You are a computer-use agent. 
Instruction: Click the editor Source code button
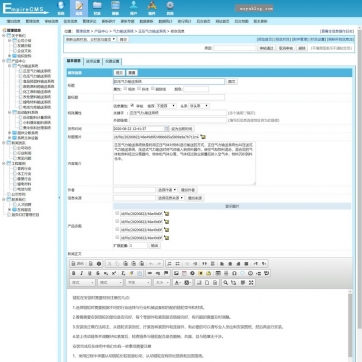pos(77,264)
